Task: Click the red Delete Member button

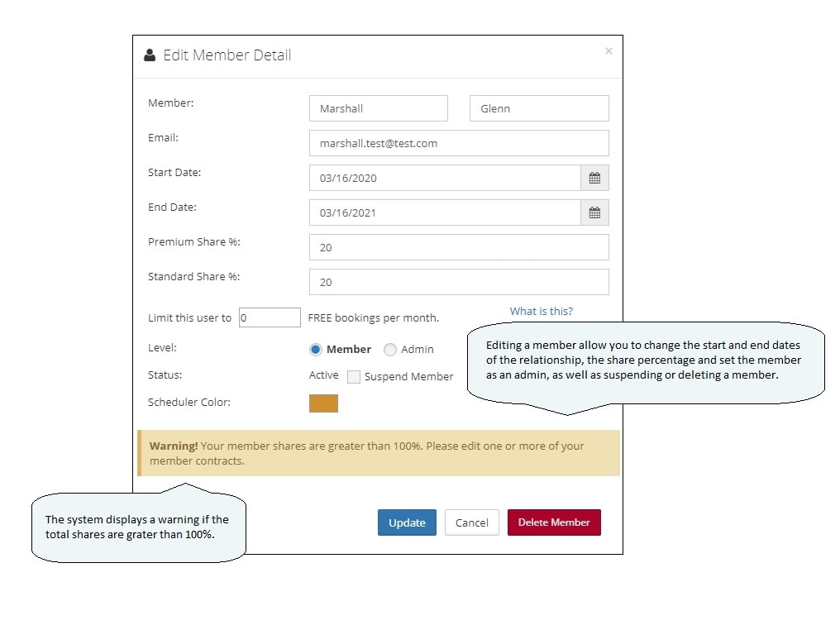Action: point(554,522)
